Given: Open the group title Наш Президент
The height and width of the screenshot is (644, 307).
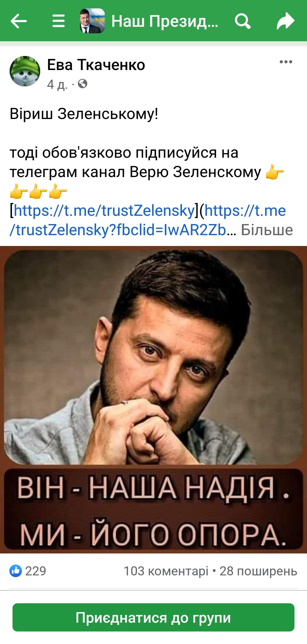Looking at the screenshot, I should click(x=165, y=21).
